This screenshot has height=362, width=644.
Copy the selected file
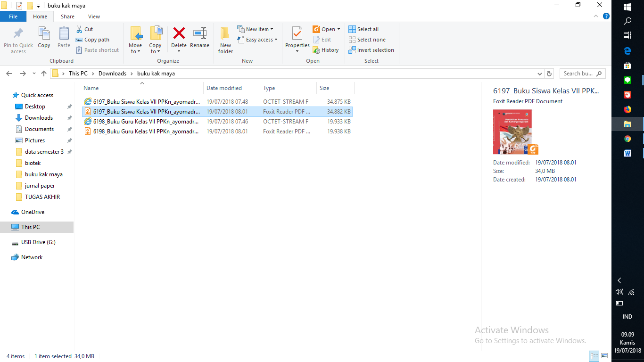pos(44,39)
